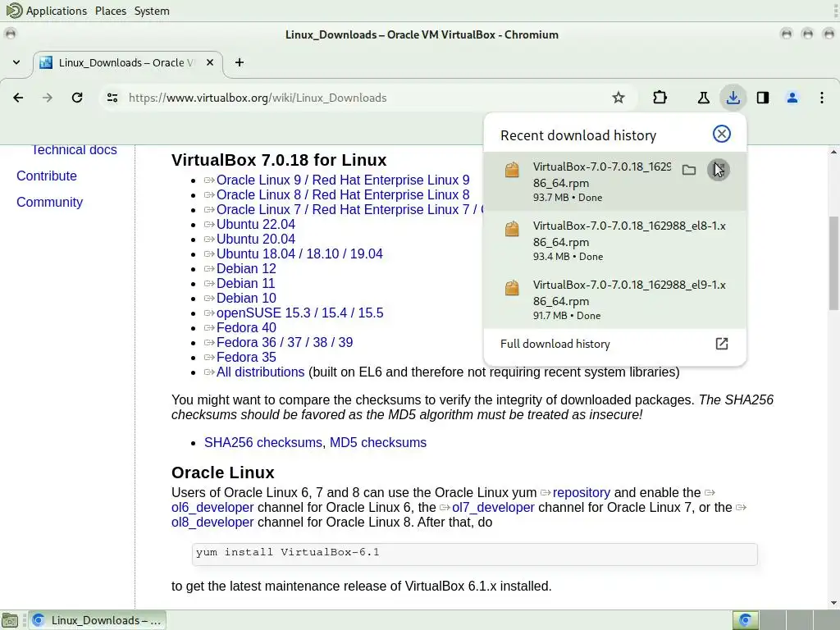Image resolution: width=840 pixels, height=630 pixels.
Task: Click the scrollbar up arrow
Action: tap(833, 152)
